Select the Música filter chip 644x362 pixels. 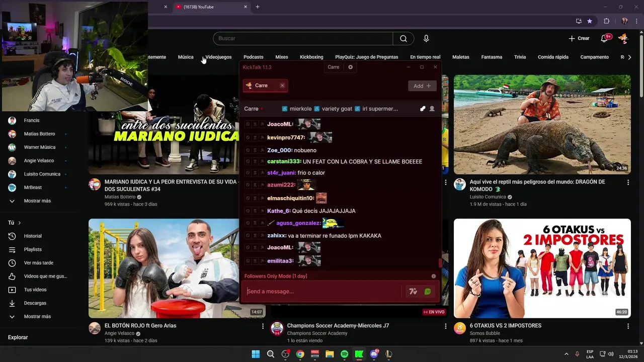click(x=186, y=57)
